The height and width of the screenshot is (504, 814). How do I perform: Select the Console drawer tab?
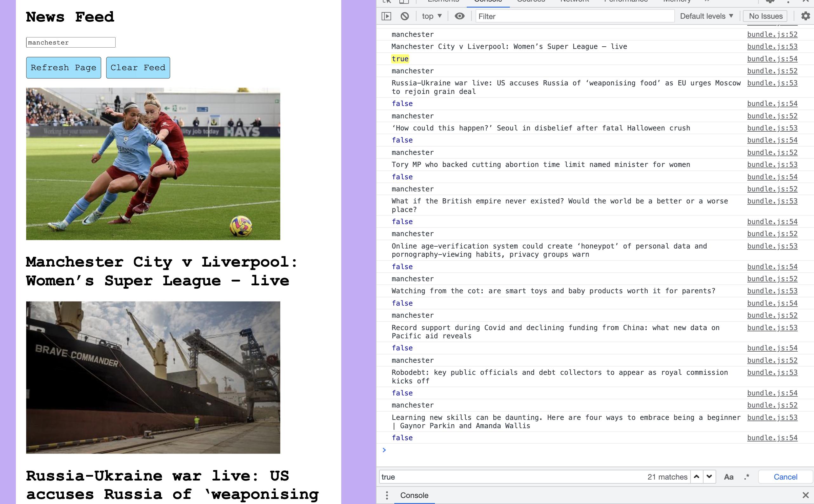tap(414, 495)
